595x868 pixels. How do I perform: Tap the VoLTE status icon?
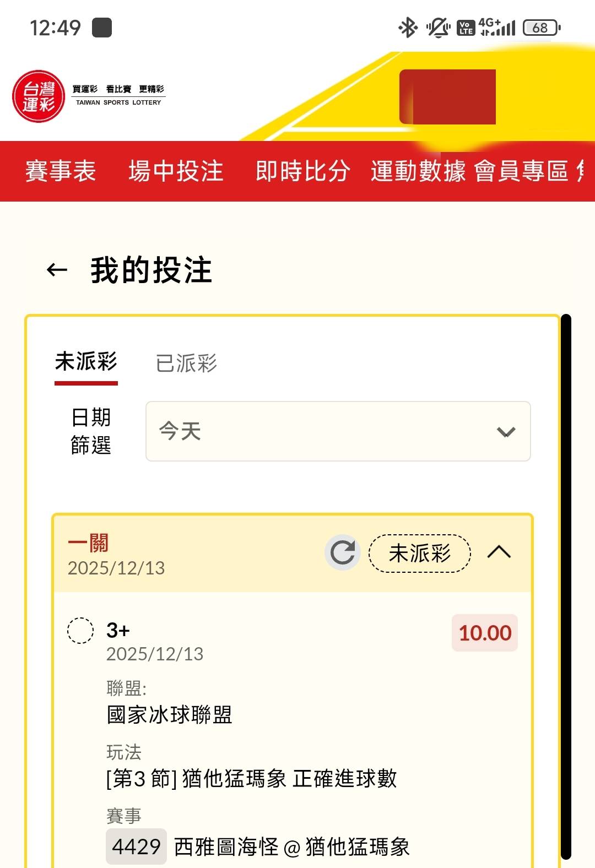466,28
